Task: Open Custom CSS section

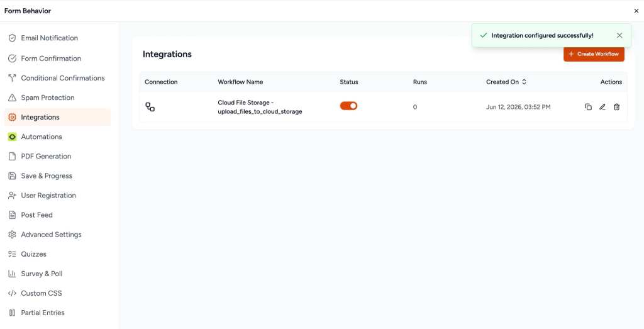Action: 57,293
